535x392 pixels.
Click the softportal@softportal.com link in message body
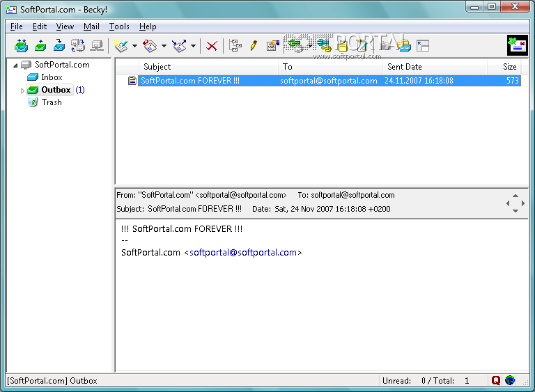tap(243, 253)
